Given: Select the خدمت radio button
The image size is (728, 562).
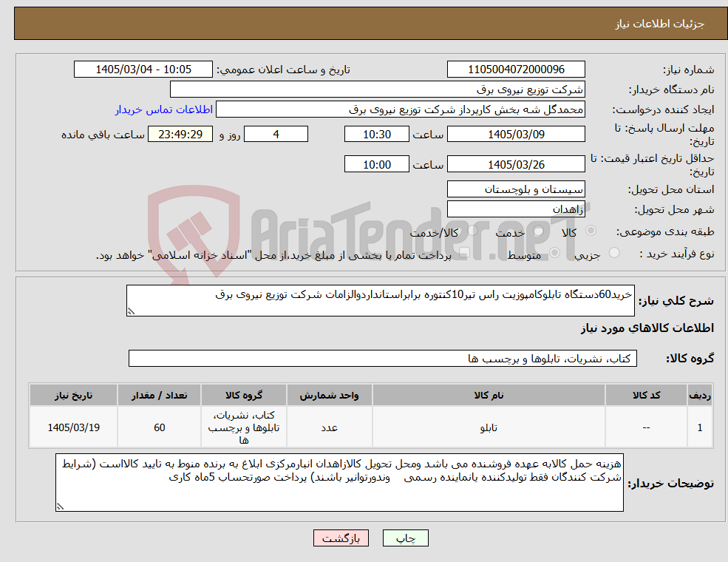Looking at the screenshot, I should pos(539,231).
